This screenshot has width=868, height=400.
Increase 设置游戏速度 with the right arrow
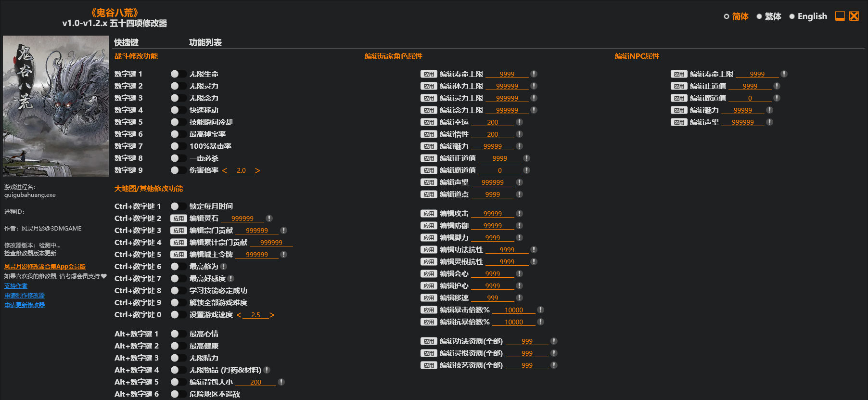[x=272, y=315]
